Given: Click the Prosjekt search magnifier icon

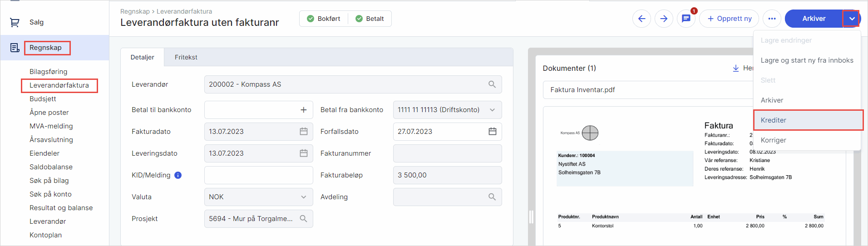Looking at the screenshot, I should [303, 219].
